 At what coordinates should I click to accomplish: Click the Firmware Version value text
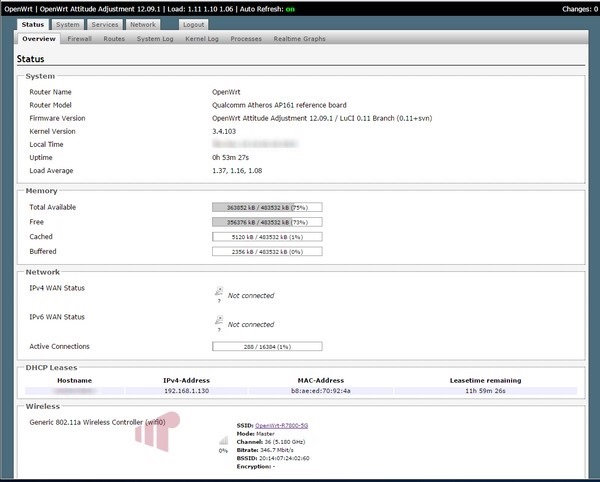[x=322, y=118]
